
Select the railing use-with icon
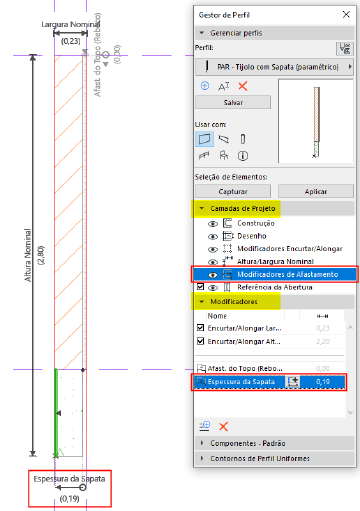pos(204,155)
